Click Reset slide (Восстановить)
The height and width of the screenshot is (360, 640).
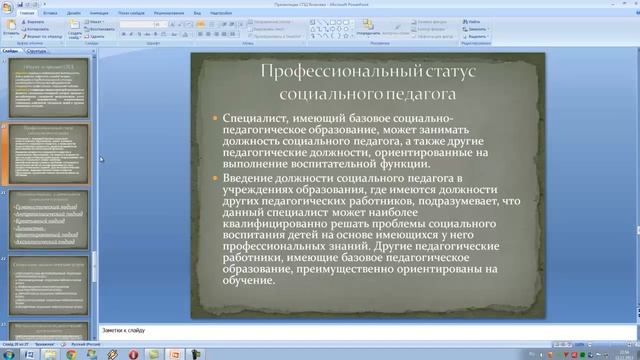coord(99,29)
